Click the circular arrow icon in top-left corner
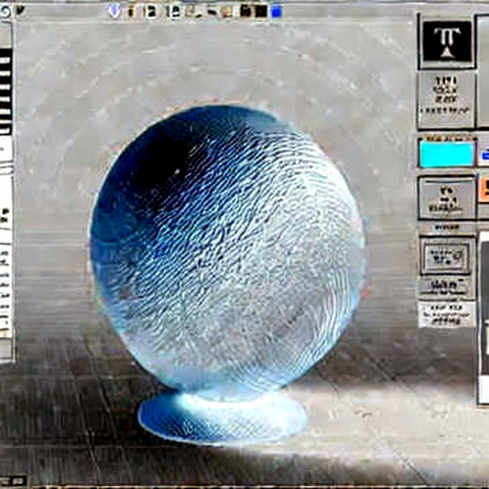The height and width of the screenshot is (489, 489). tap(5, 11)
